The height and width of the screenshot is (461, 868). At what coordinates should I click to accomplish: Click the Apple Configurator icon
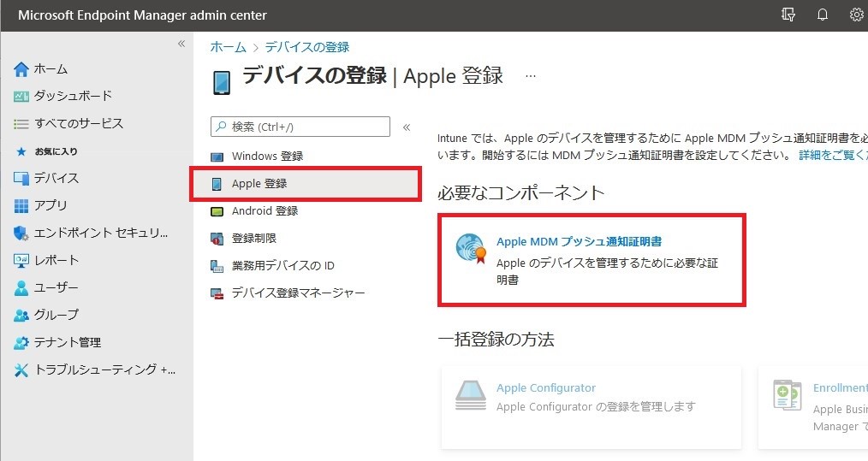click(471, 395)
